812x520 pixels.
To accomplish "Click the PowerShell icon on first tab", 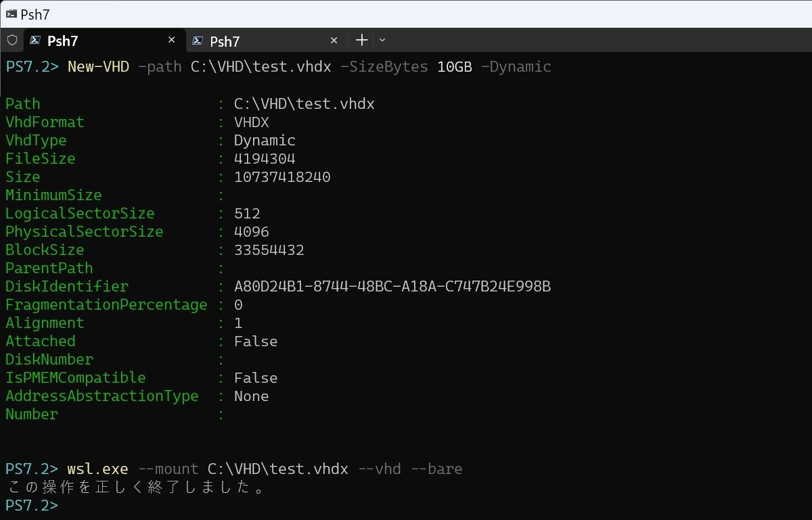I will [35, 41].
